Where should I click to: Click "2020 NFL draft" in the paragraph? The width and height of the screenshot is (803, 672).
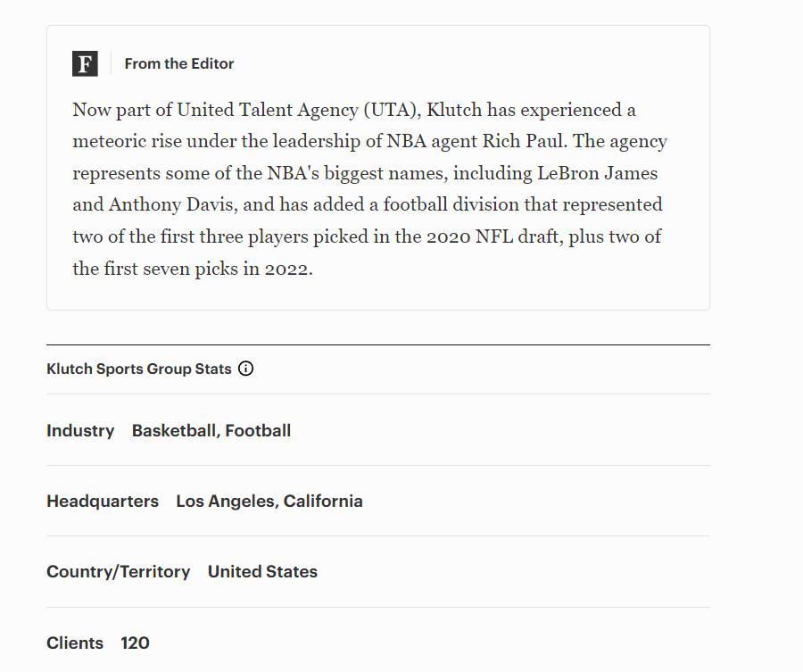[493, 236]
